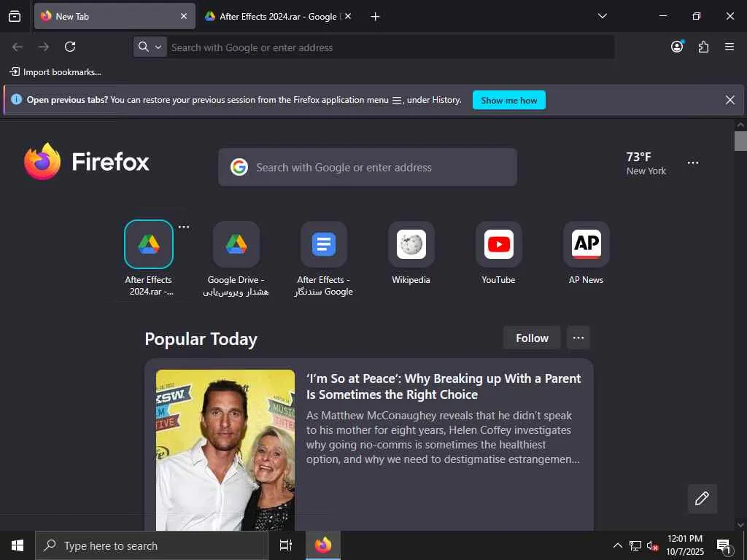Open weather widget three-dot options
This screenshot has width=747, height=560.
(693, 163)
